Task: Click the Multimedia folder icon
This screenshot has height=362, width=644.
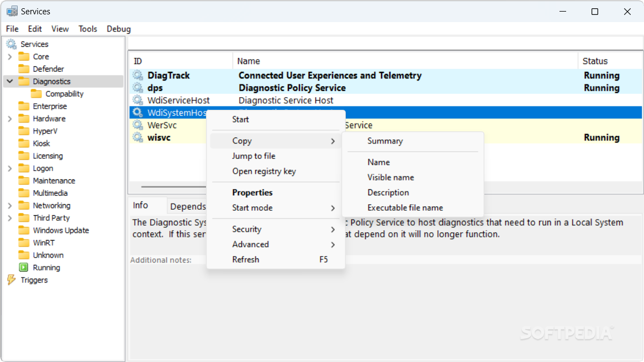Action: (x=24, y=193)
